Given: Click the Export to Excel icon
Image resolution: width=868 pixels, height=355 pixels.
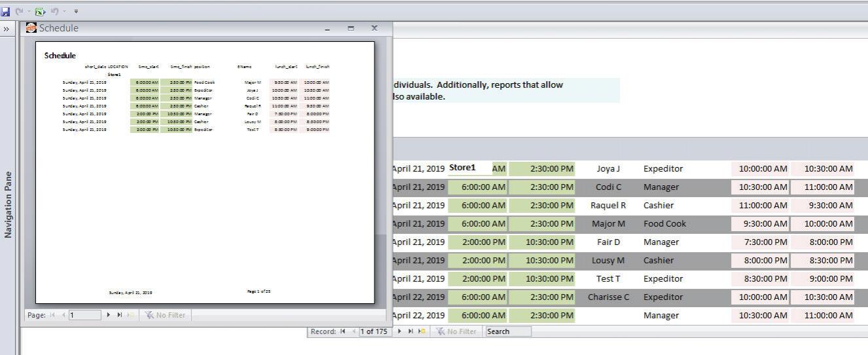Looking at the screenshot, I should (40, 11).
